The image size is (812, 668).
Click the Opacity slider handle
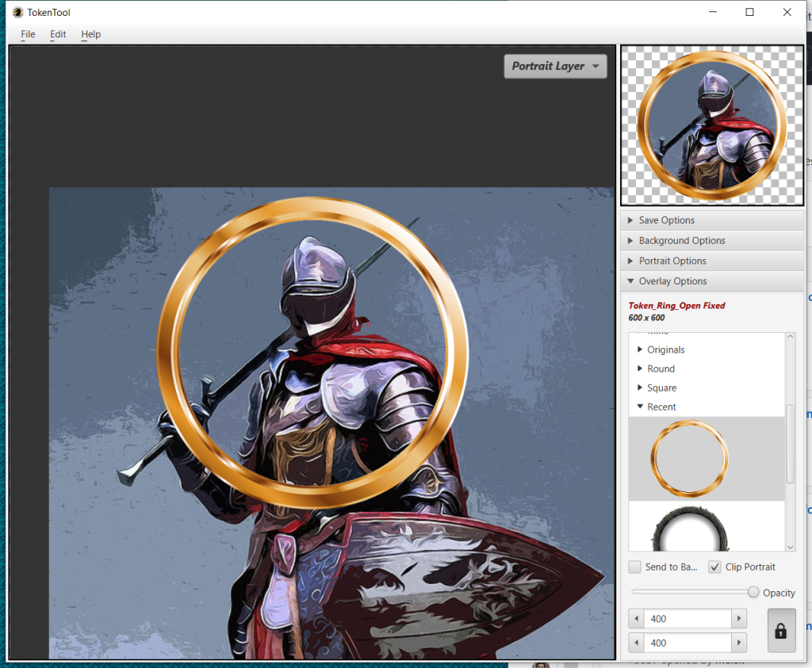(753, 592)
